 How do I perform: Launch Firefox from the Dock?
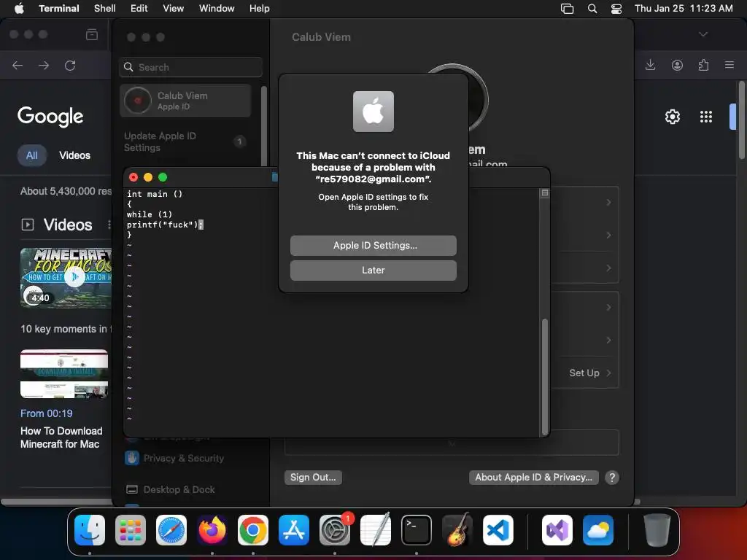click(x=212, y=530)
